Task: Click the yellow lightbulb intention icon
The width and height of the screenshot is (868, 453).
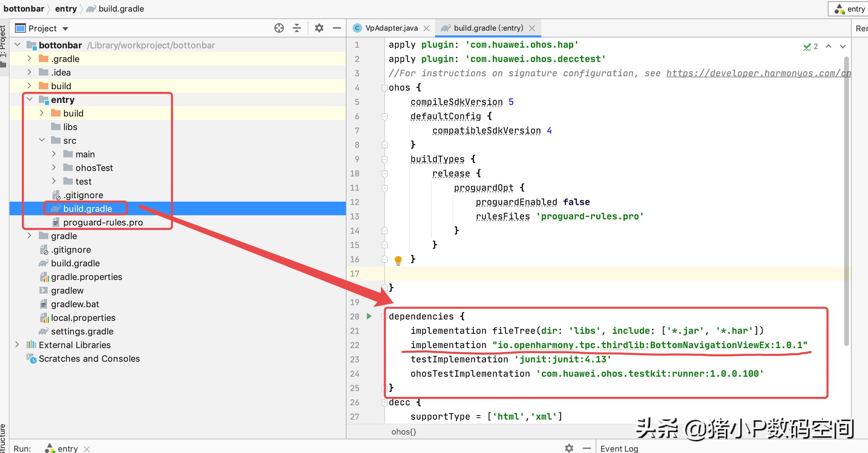Action: [398, 260]
